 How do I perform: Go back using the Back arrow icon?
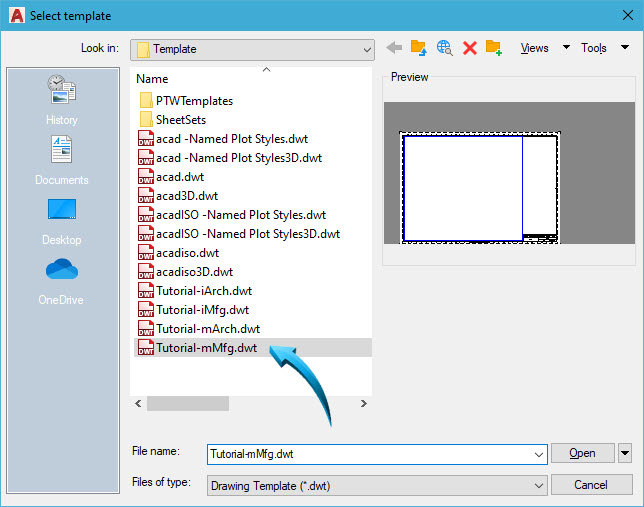pyautogui.click(x=394, y=48)
